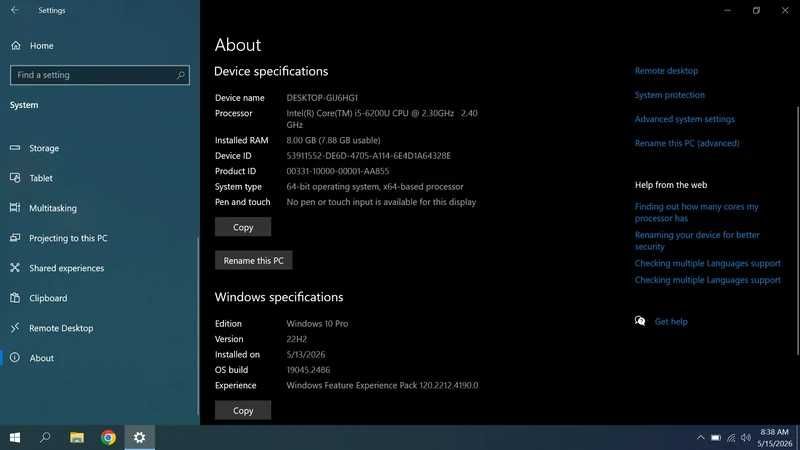Select OS build 19045.2486 value
The height and width of the screenshot is (450, 800).
pos(308,369)
